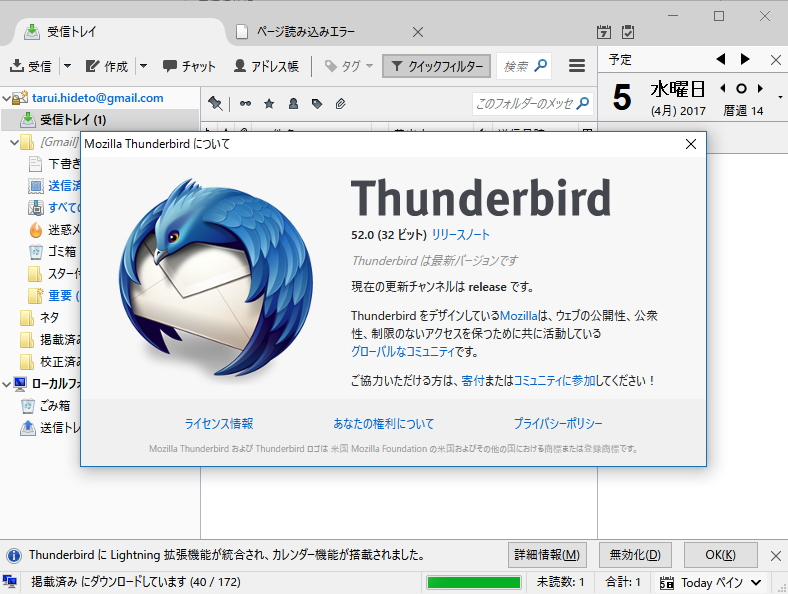Screen dimensions: 788x594
Task: Open the Today ペイン dropdown arrow
Action: tap(756, 582)
